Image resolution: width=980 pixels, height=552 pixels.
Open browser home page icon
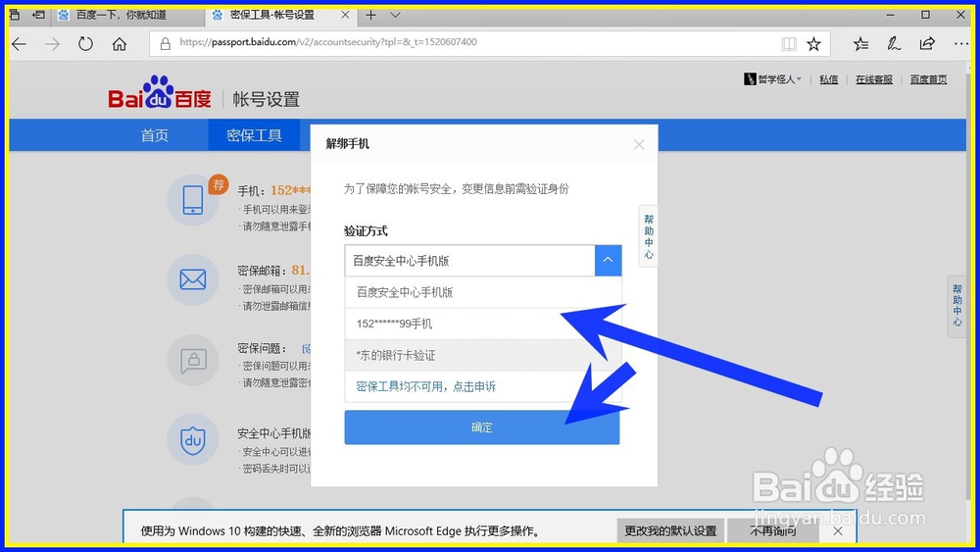[x=120, y=44]
